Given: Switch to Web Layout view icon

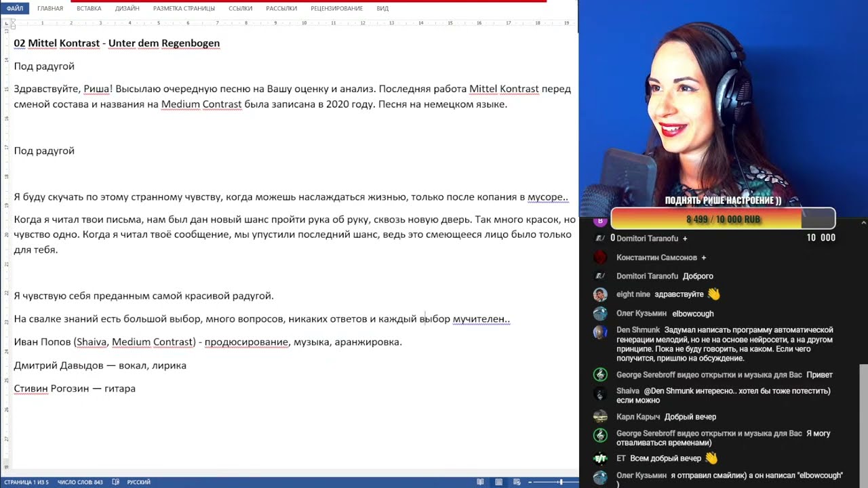Looking at the screenshot, I should click(x=517, y=482).
